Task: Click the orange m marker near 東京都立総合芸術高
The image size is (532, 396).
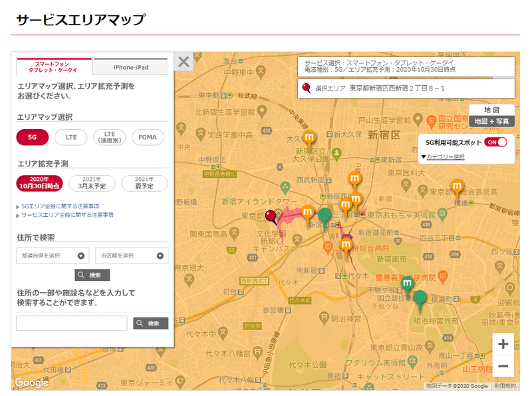Action: (x=457, y=187)
